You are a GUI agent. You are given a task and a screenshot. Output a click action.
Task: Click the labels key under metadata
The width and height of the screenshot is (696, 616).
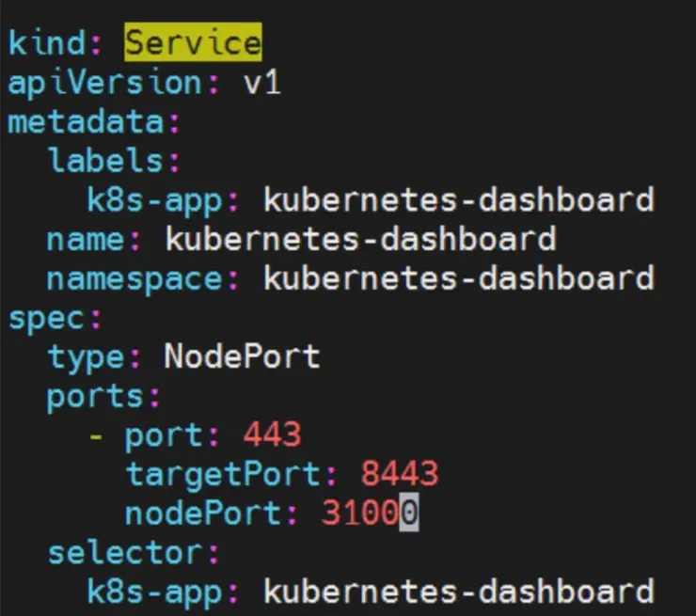point(105,161)
